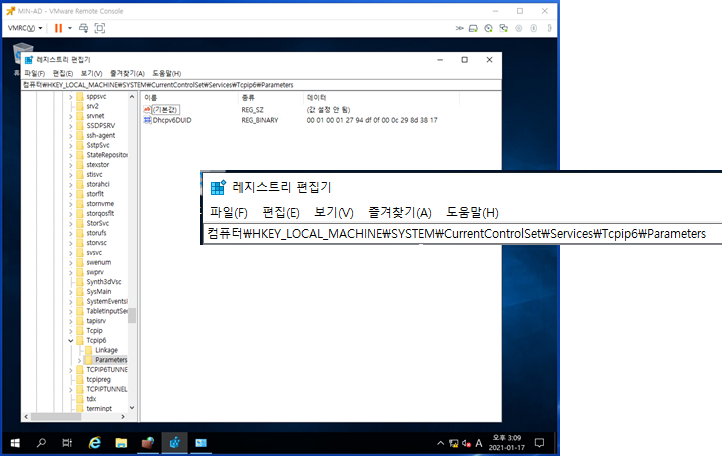Expand the sppsvc tree node
Image resolution: width=722 pixels, height=456 pixels.
[70, 97]
